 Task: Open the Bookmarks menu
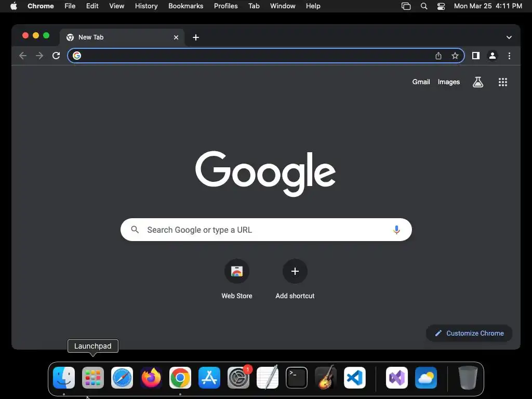click(185, 6)
